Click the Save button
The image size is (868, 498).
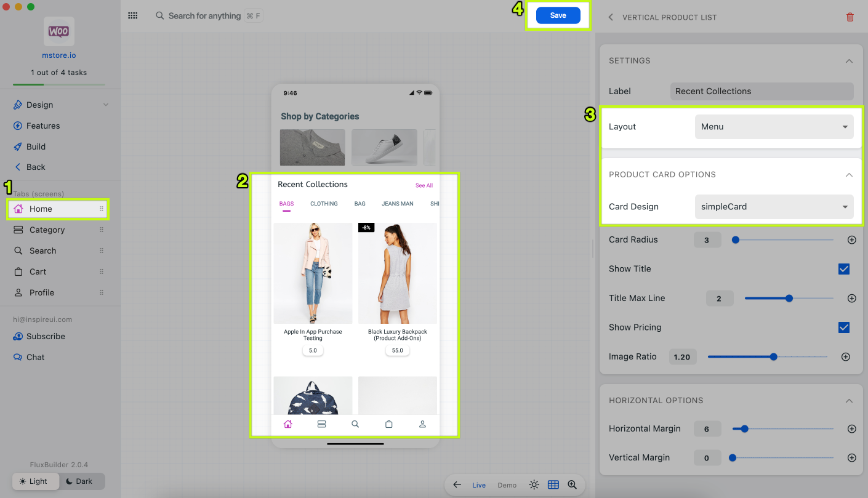click(x=558, y=15)
